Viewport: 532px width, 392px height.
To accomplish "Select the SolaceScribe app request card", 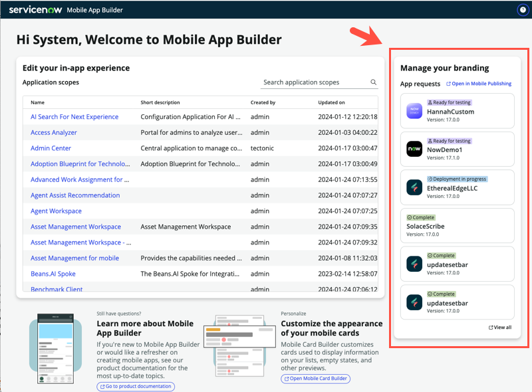I will tap(458, 225).
